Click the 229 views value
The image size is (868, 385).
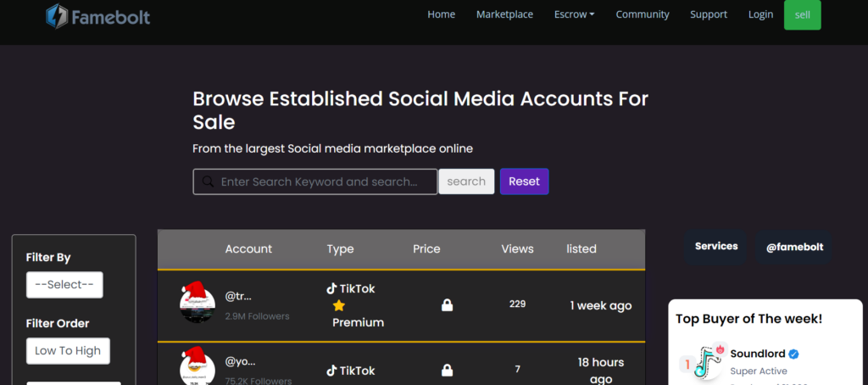click(x=518, y=304)
